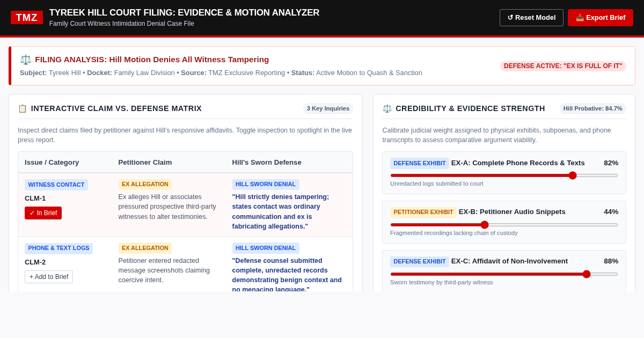The width and height of the screenshot is (644, 338).
Task: Click the 88% value for EX-C
Action: pyautogui.click(x=611, y=261)
